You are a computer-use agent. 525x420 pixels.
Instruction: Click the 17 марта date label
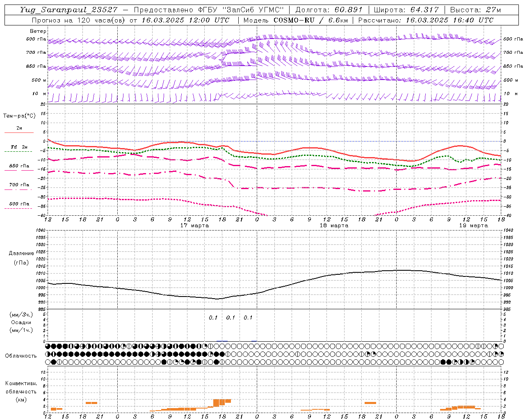[x=194, y=226]
